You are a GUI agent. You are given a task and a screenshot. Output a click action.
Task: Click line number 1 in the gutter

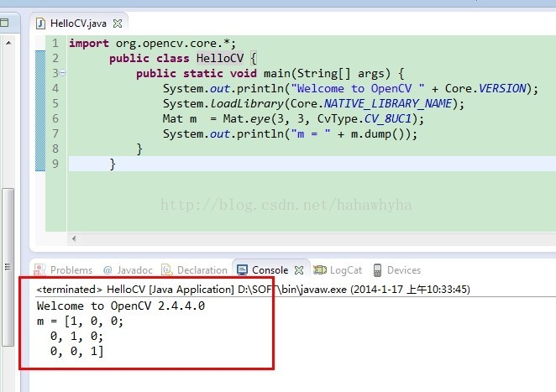pos(55,43)
